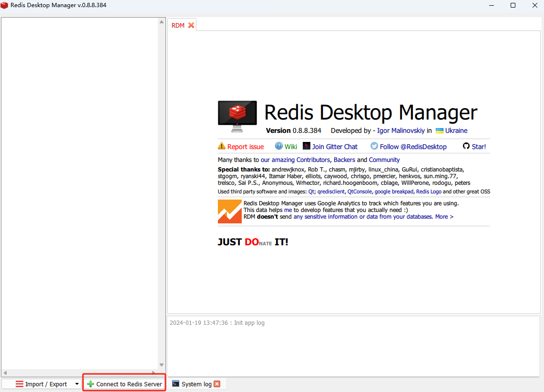Screen dimensions: 544x392
Task: Close the System log panel
Action: point(217,384)
